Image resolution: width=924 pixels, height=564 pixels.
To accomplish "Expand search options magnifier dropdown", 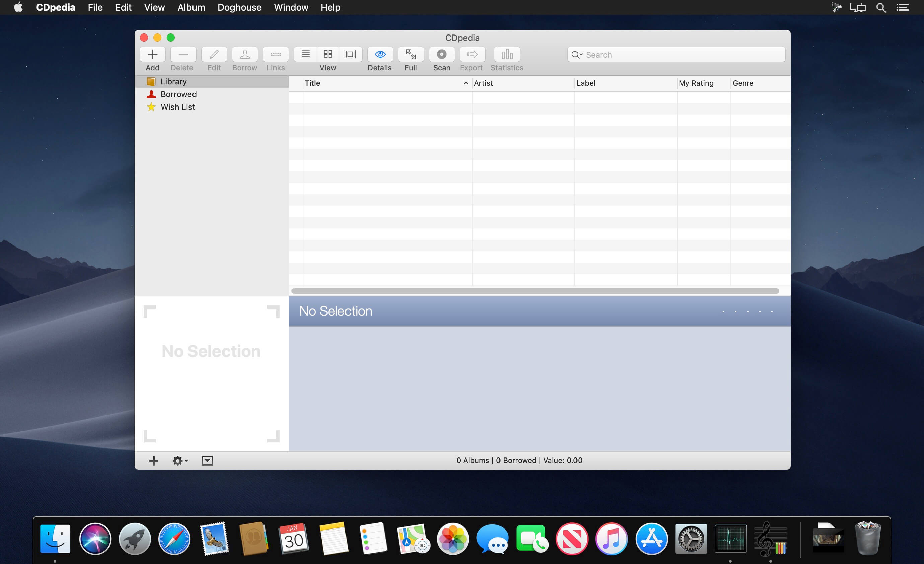I will point(576,55).
